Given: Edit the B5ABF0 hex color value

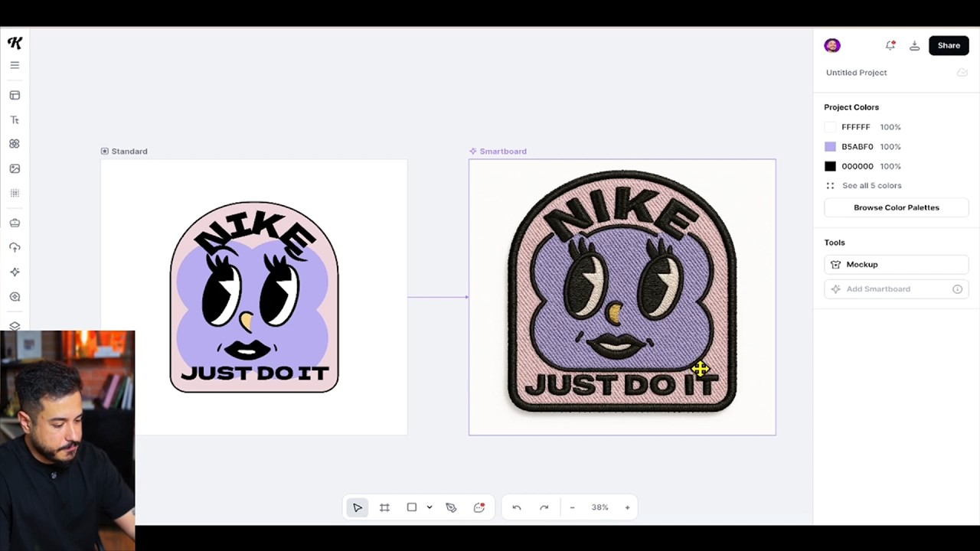Looking at the screenshot, I should (857, 147).
